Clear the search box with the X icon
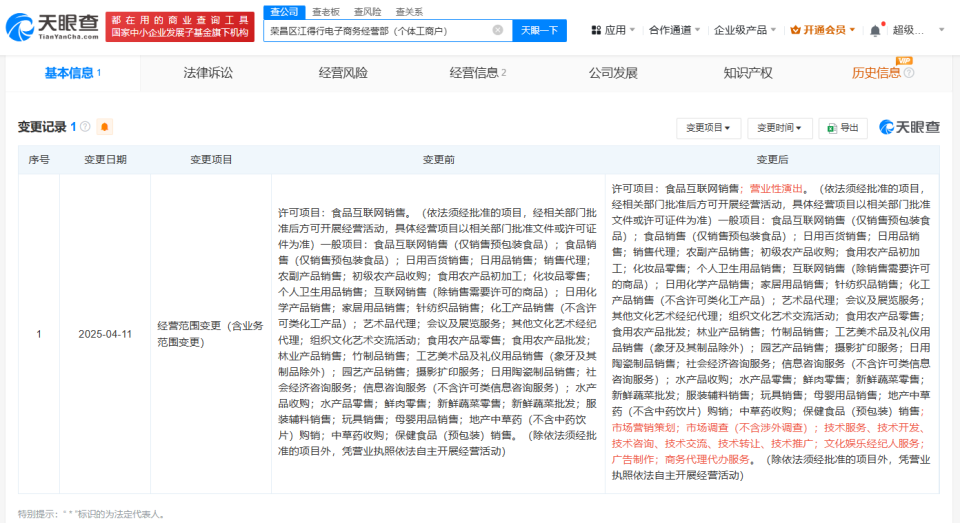Screen dimensions: 960x523 click(497, 30)
